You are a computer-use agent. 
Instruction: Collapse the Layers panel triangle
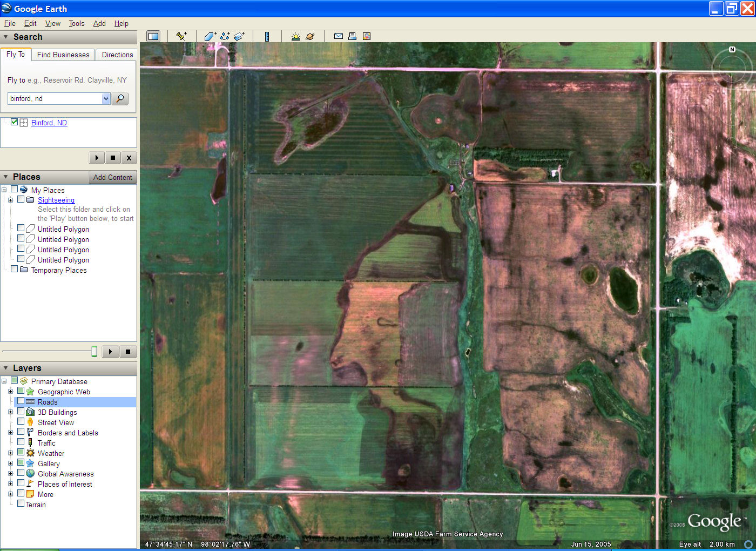(6, 368)
